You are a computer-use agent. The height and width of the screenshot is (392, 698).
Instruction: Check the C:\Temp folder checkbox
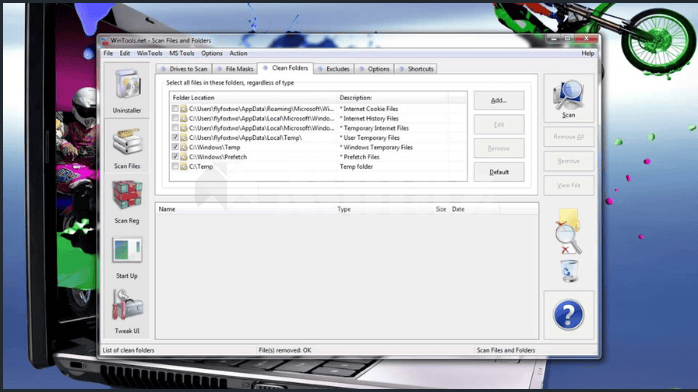[x=175, y=166]
